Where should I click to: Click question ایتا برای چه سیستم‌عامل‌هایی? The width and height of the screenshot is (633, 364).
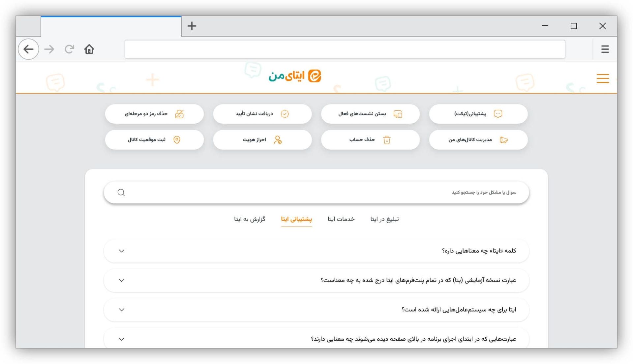(459, 310)
